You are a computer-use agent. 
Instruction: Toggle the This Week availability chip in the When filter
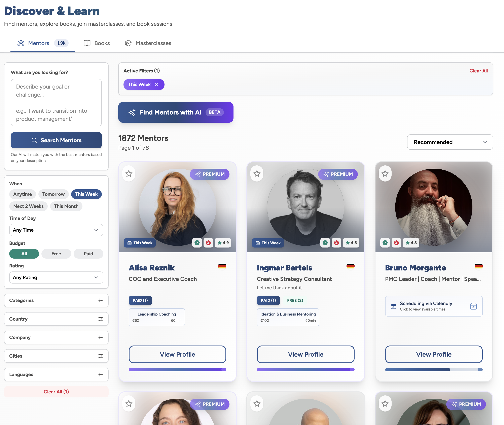[x=86, y=194]
